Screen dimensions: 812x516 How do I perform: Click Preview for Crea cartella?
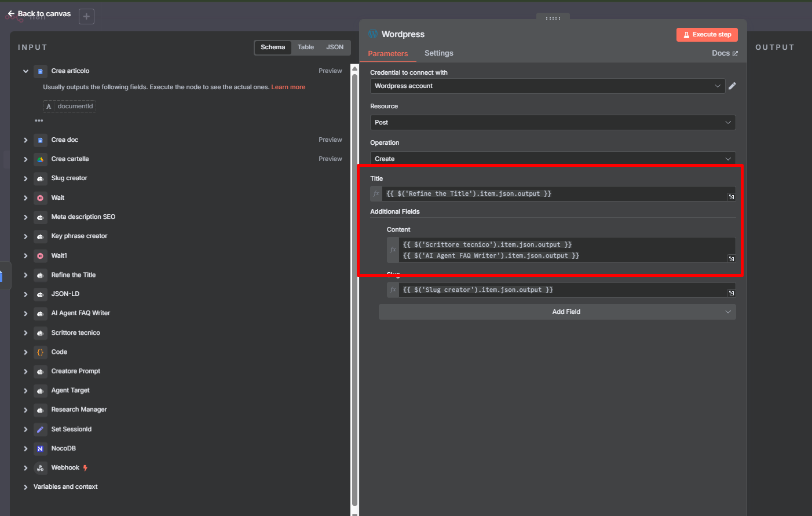pyautogui.click(x=330, y=159)
